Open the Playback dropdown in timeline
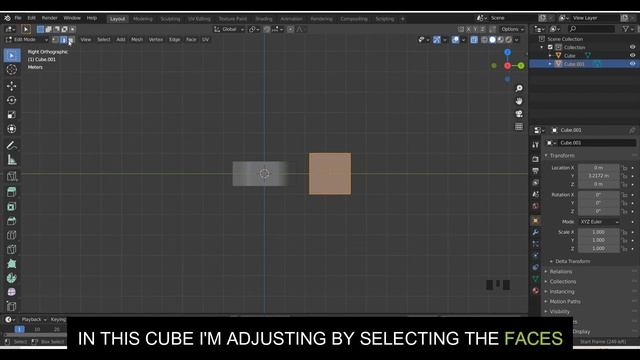640x360 pixels. click(34, 320)
